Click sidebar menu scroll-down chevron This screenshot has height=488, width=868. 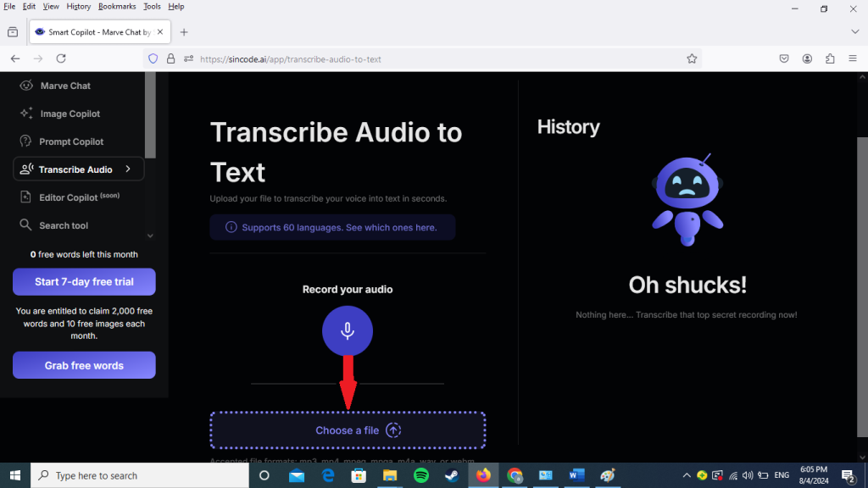(150, 236)
